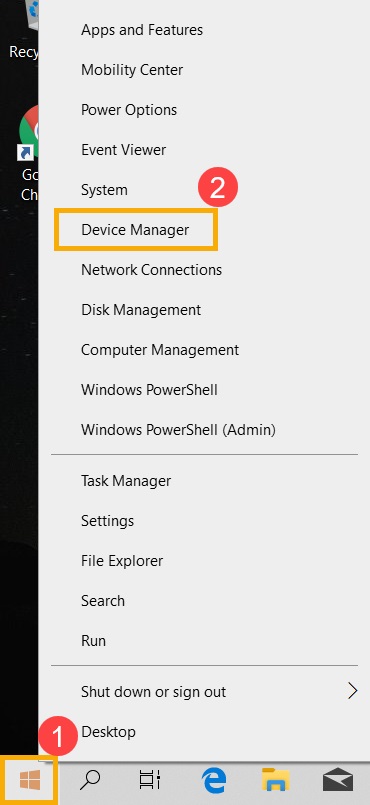
Task: Select the Recycle Bin desktop icon
Action: (x=24, y=30)
